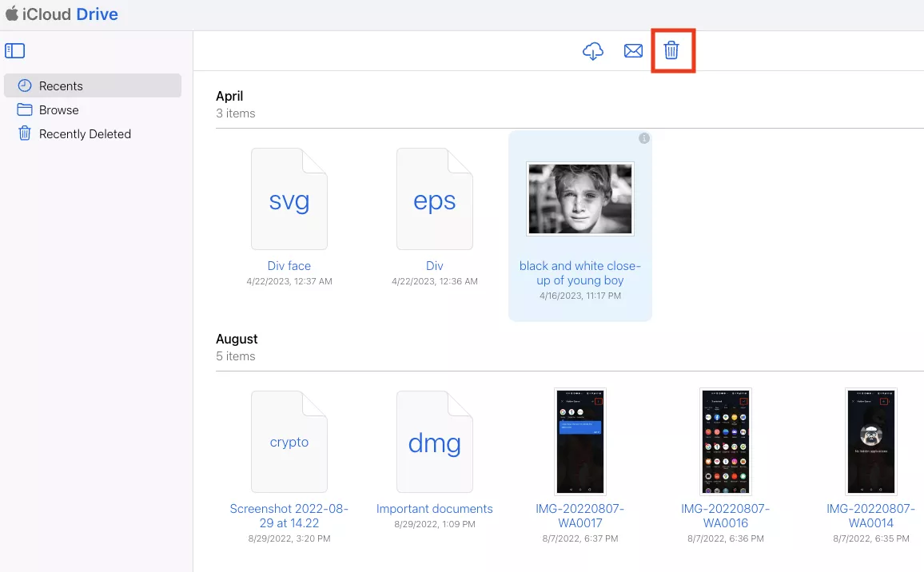Toggle the sidebar panel icon
Screen dimensions: 924x572
click(x=14, y=51)
